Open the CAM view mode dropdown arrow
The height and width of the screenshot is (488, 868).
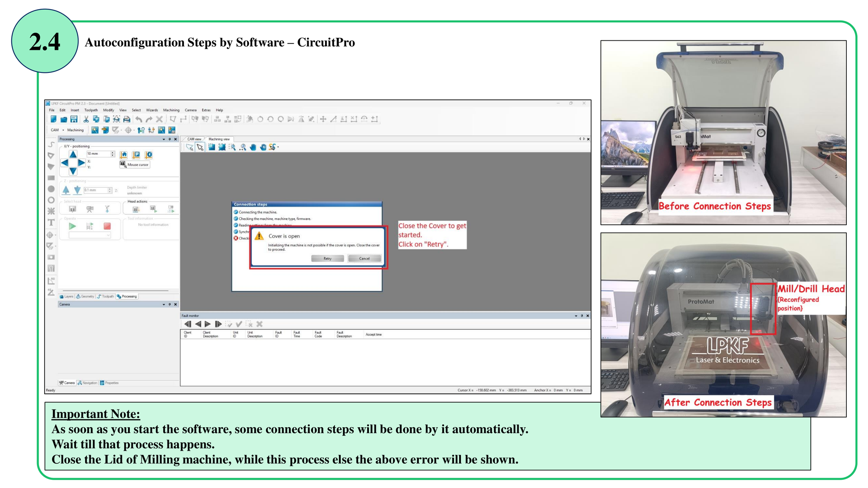click(x=63, y=130)
